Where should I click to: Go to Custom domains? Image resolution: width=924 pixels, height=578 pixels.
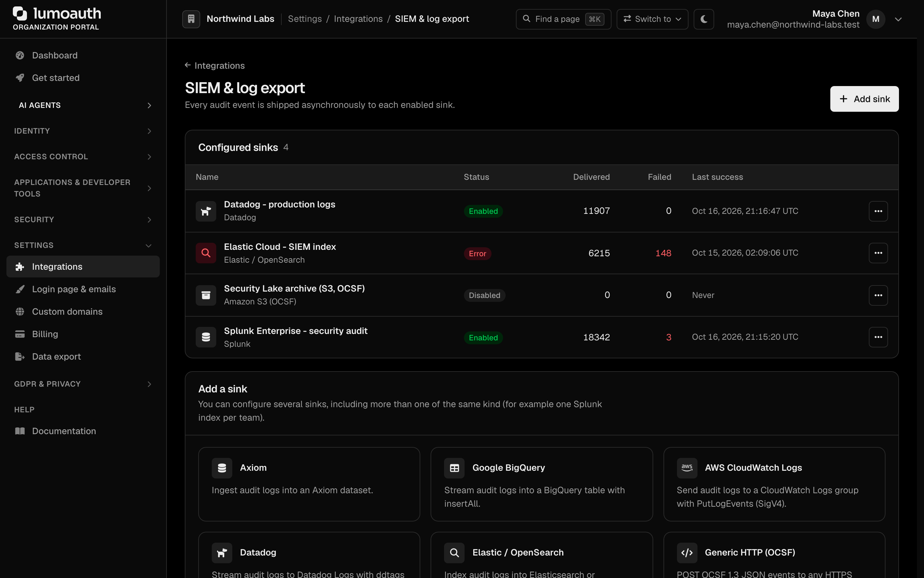tap(83, 311)
